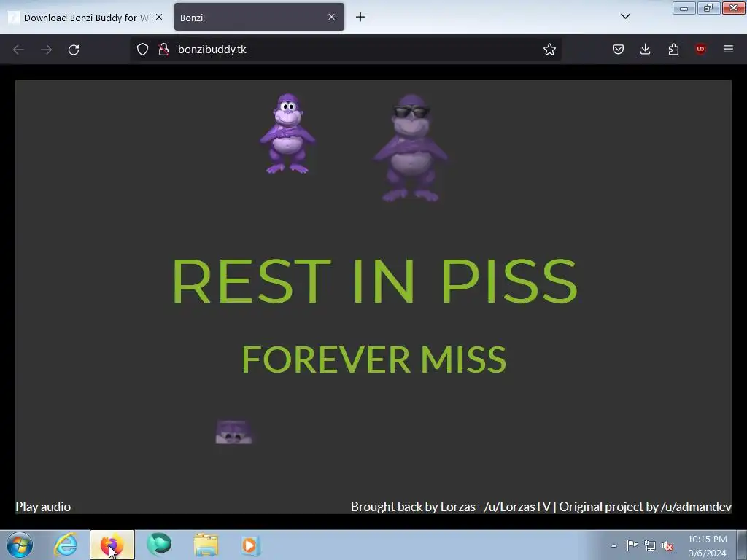Reload the page with the refresh icon
The width and height of the screenshot is (747, 560).
(x=74, y=50)
